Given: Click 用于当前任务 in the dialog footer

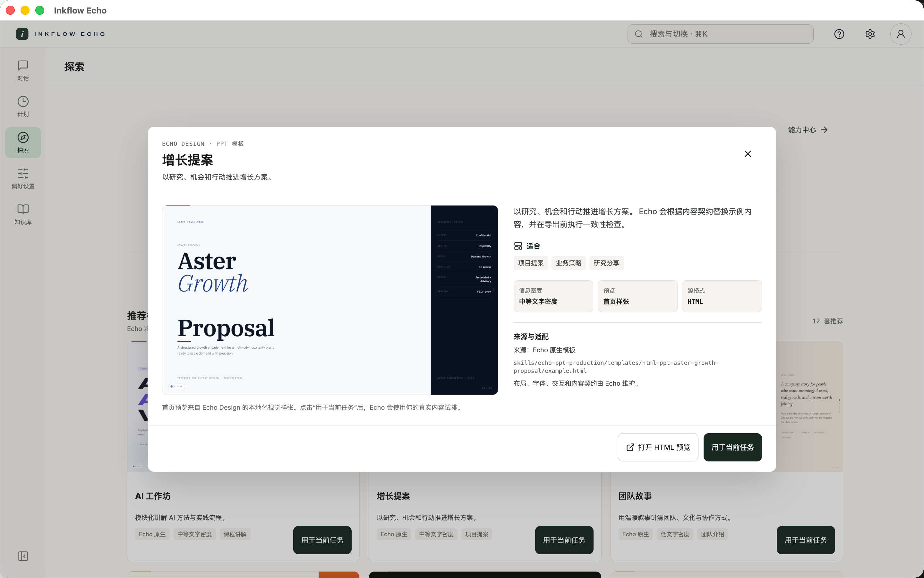Looking at the screenshot, I should (732, 447).
